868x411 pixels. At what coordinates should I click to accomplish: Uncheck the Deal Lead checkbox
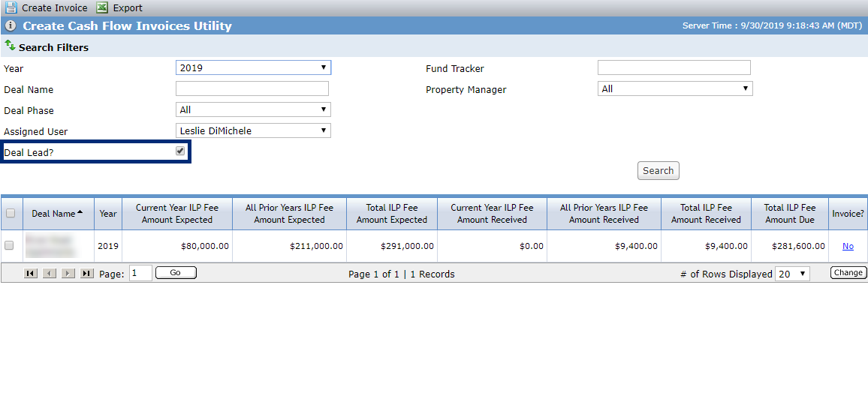180,151
